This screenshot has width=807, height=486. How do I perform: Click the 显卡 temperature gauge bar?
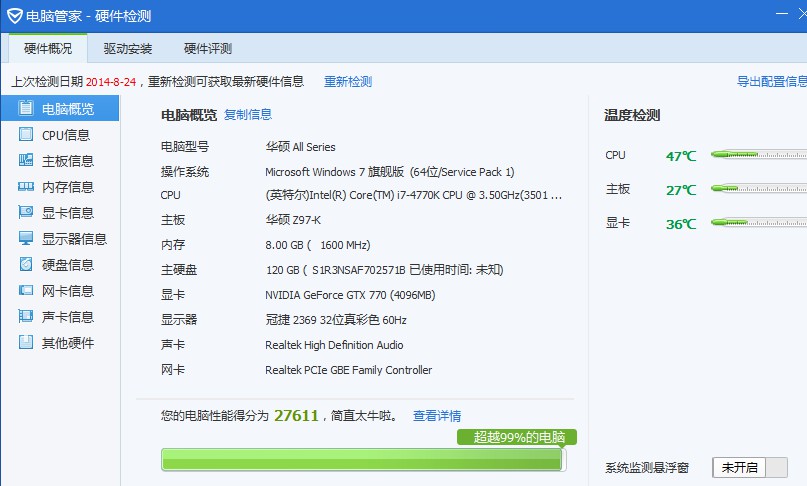pos(759,222)
